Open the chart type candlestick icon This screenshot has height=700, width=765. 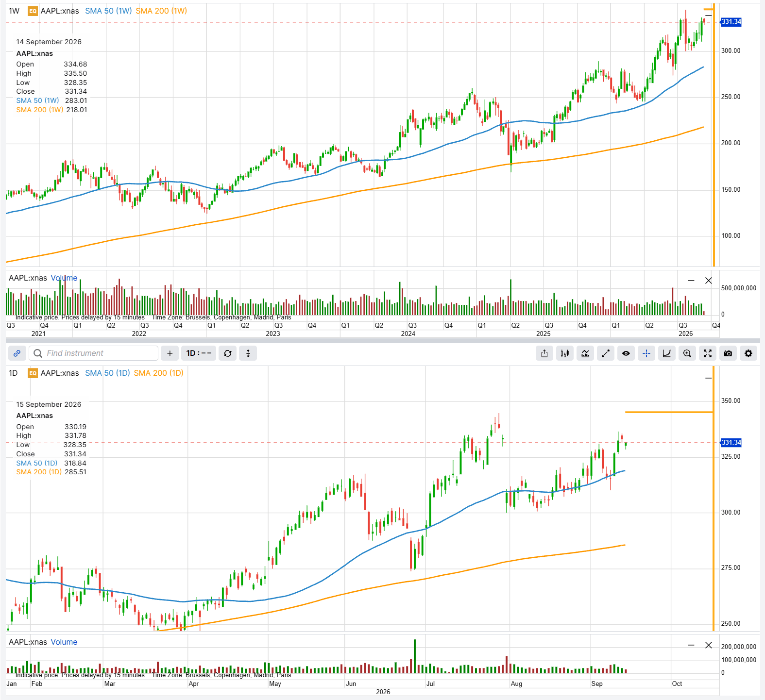point(565,353)
